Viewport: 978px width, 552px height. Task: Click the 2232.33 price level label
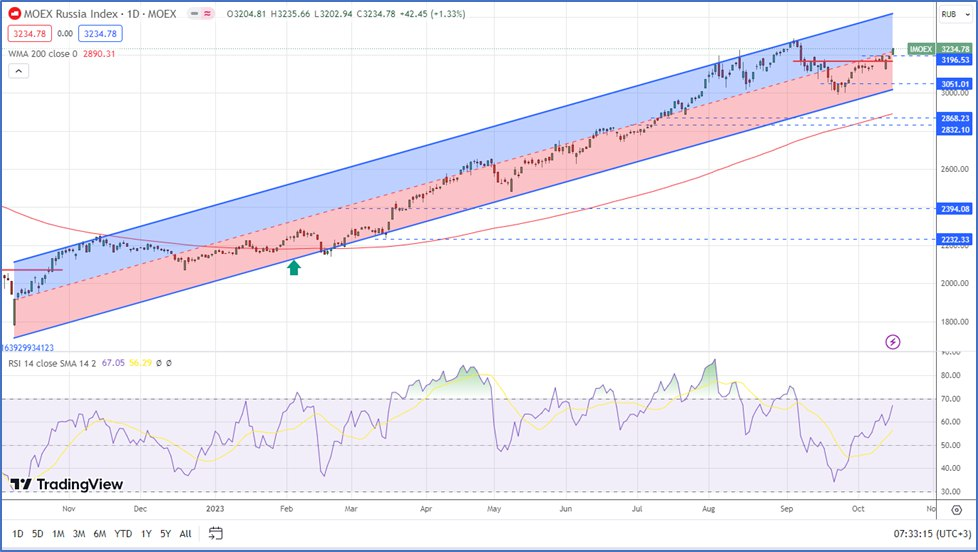955,240
